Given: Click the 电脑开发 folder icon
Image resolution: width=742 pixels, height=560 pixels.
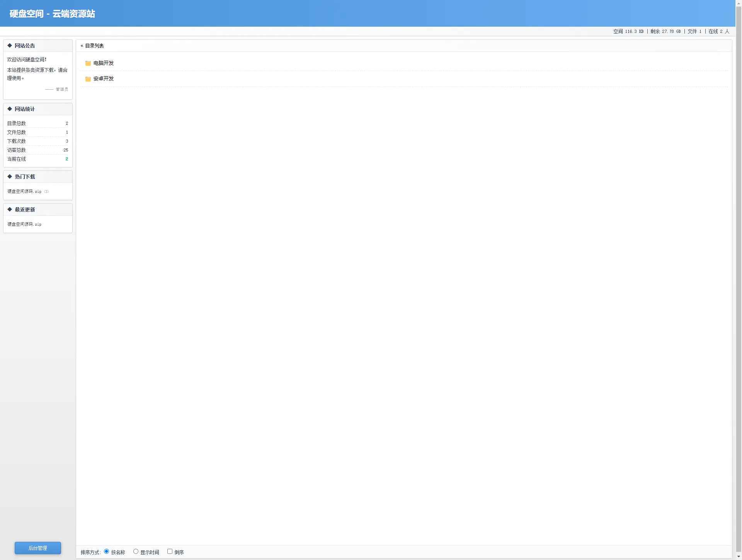Looking at the screenshot, I should 88,63.
